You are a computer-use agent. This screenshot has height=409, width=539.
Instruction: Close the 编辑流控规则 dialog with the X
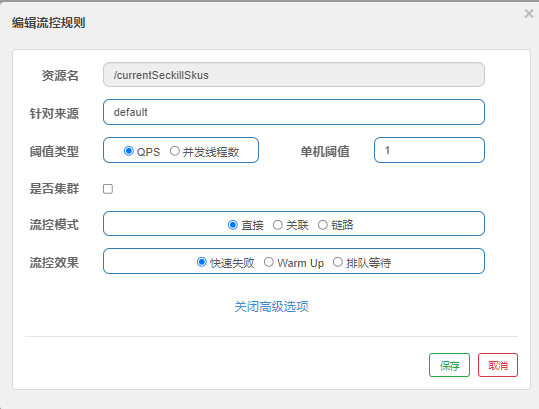pyautogui.click(x=529, y=14)
